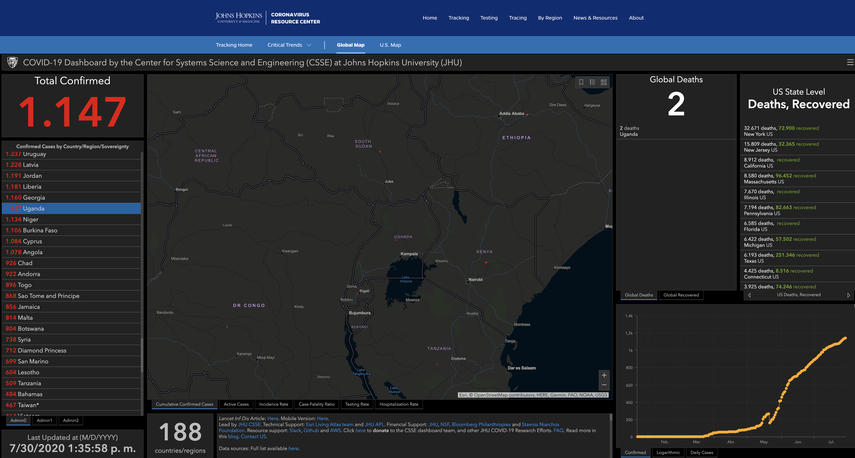The image size is (855, 458).
Task: Click the red case marker in South Sudan
Action: pyautogui.click(x=380, y=151)
